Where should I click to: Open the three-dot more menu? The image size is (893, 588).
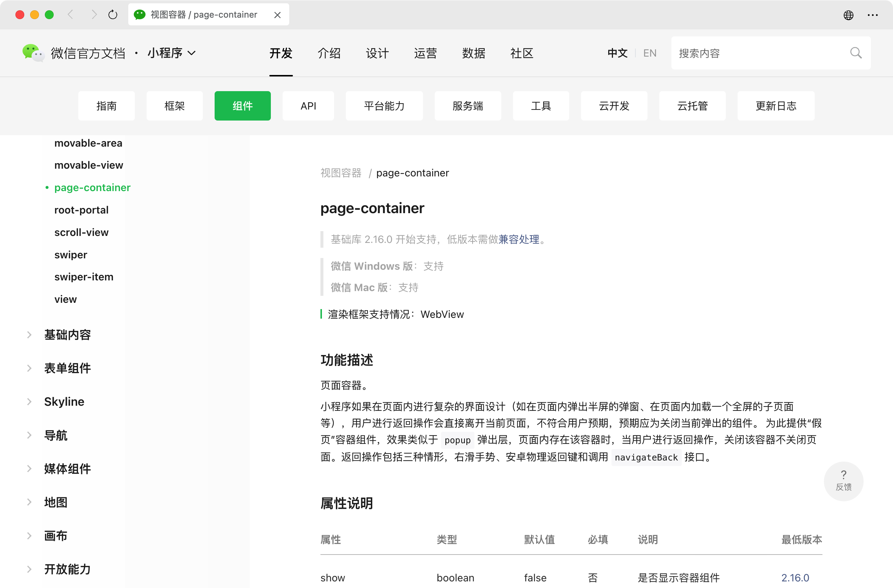872,15
